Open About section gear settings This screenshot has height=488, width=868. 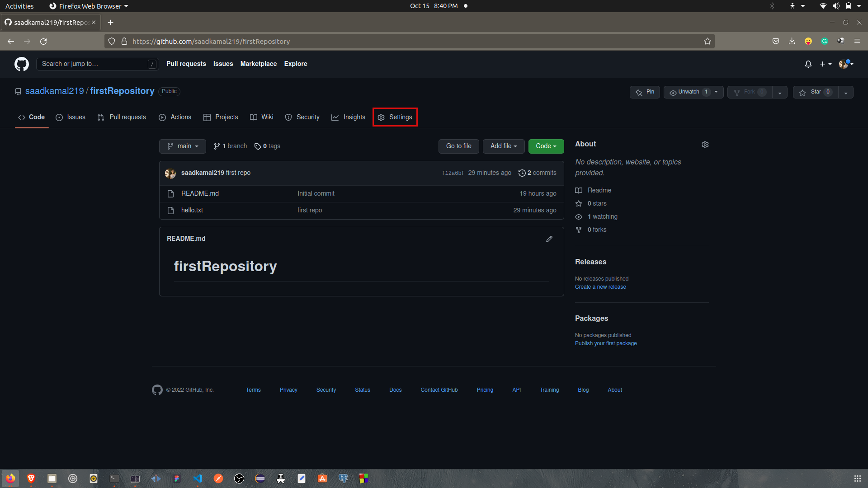705,145
